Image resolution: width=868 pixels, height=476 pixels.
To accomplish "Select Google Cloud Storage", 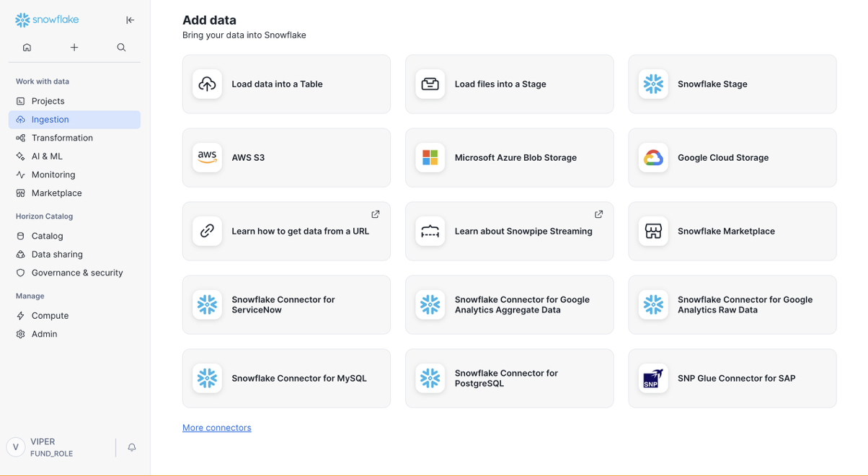I will click(732, 158).
